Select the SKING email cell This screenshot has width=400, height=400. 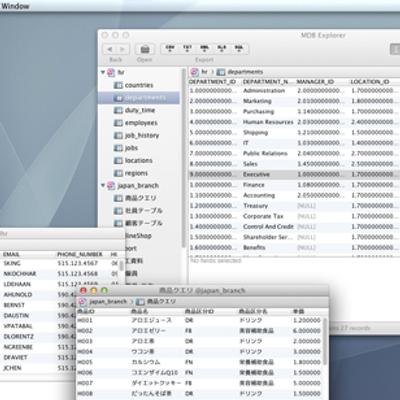tap(12, 263)
